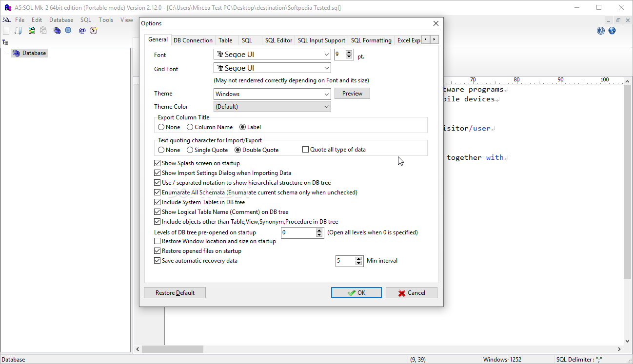Uncheck Restore opened files on startup
Image resolution: width=633 pixels, height=364 pixels.
click(x=198, y=251)
